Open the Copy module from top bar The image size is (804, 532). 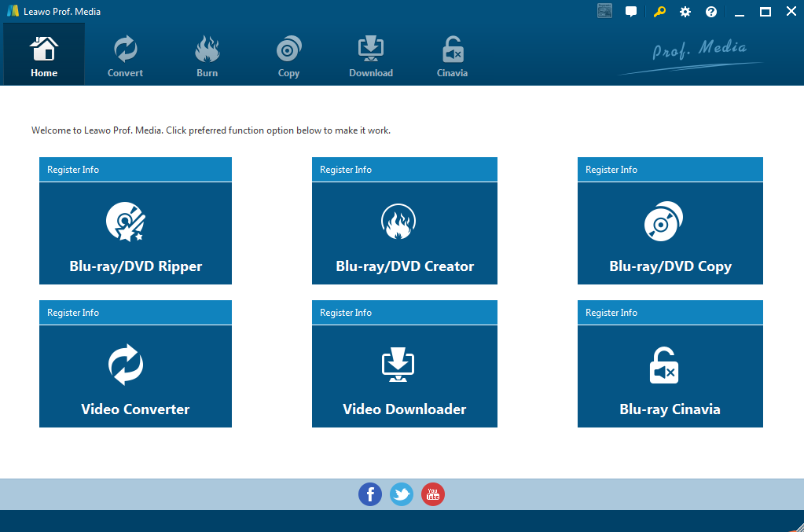point(288,57)
